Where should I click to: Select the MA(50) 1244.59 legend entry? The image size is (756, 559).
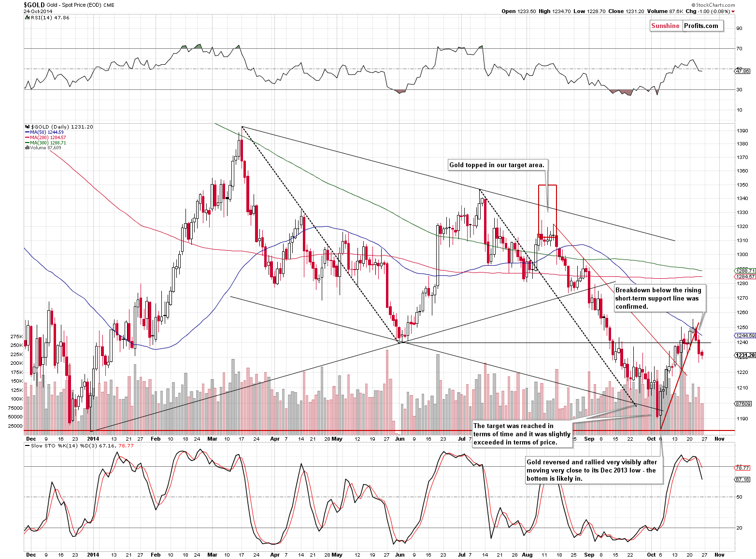coord(44,132)
